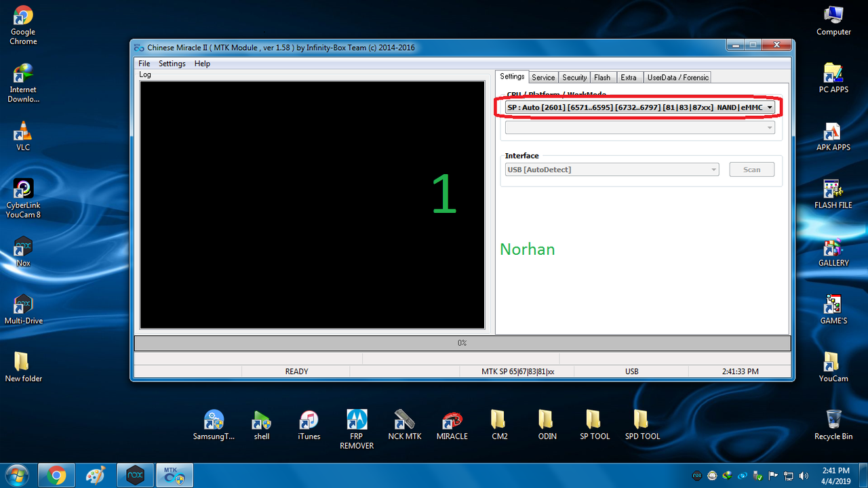
Task: Click MTK SP 65|67|83|81|xx status text
Action: click(x=517, y=371)
